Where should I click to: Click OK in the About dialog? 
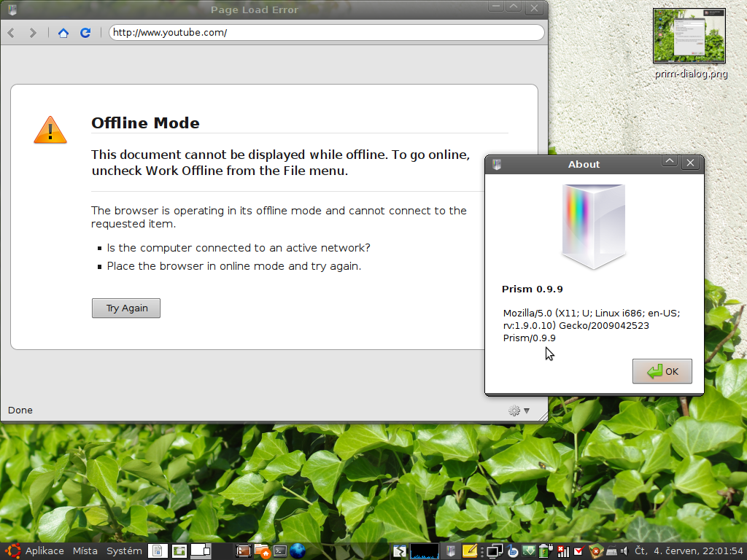pos(662,371)
